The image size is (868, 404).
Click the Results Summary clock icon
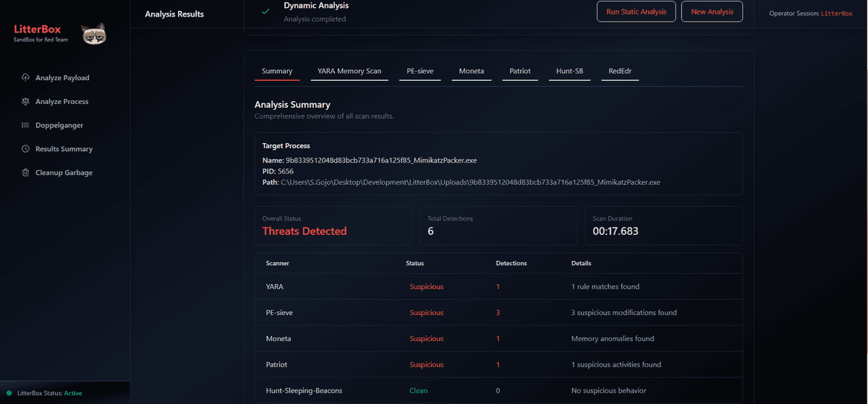[26, 149]
